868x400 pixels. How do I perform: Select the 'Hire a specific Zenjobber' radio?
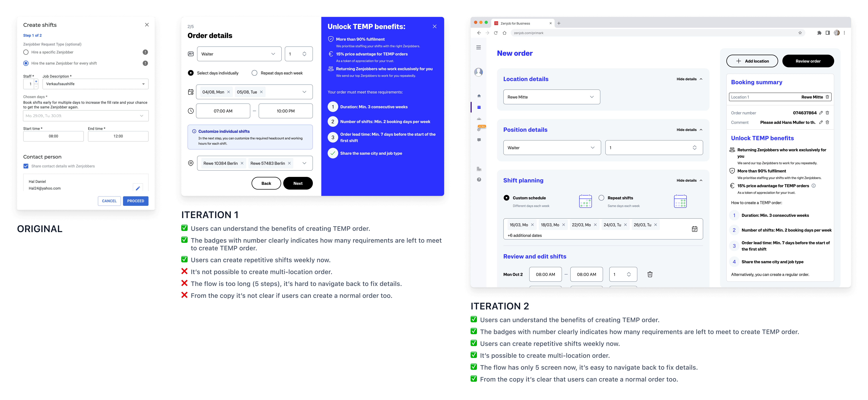[26, 52]
